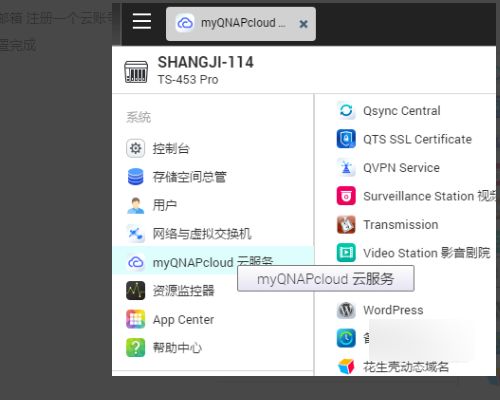Click the myQNAPcloud cloud icon in menu
The image size is (500, 400).
click(135, 262)
